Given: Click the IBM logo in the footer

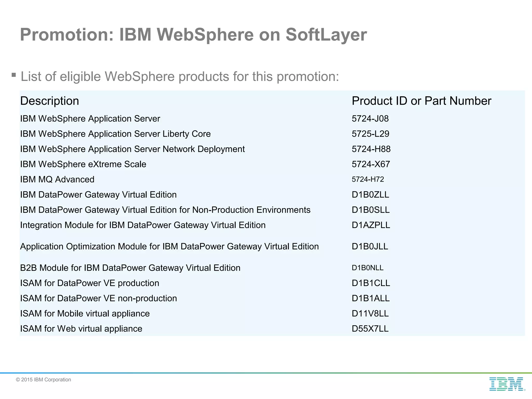Looking at the screenshot, I should [507, 384].
